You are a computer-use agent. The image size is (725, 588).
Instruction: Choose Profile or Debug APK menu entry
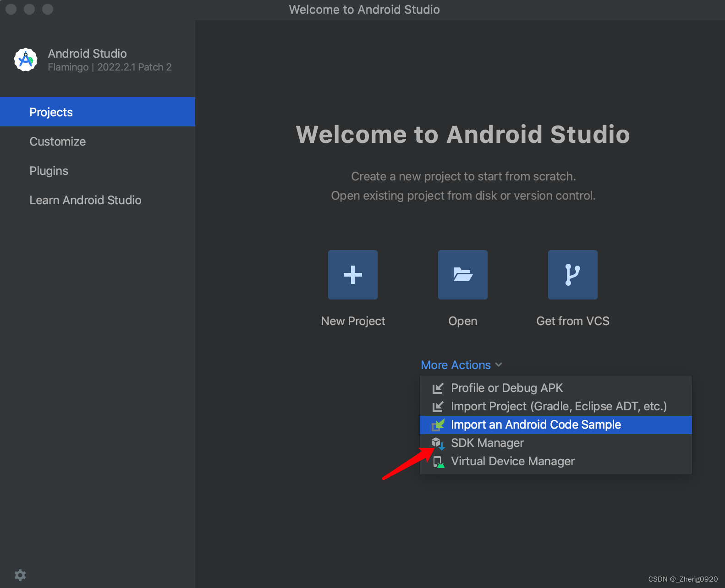556,388
